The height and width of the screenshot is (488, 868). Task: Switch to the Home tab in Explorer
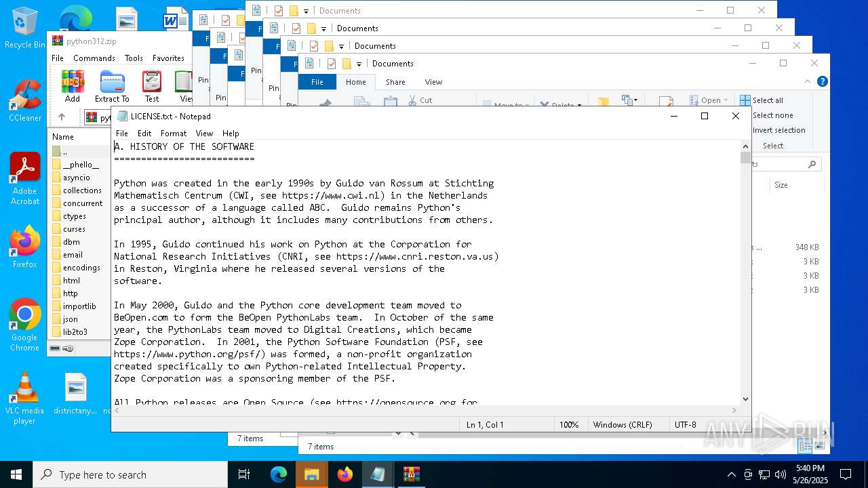coord(355,82)
